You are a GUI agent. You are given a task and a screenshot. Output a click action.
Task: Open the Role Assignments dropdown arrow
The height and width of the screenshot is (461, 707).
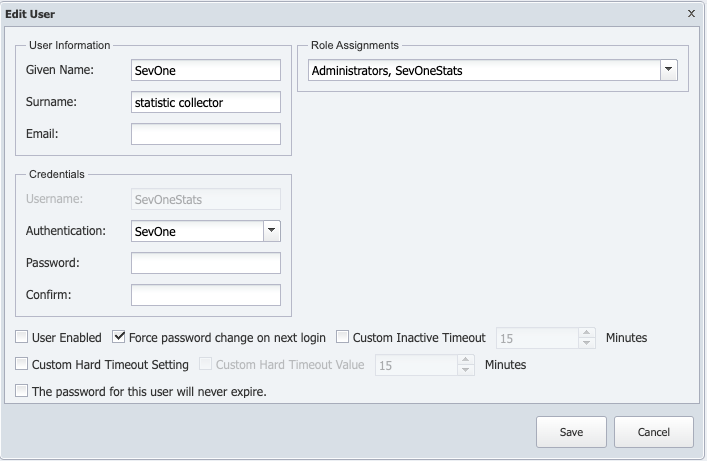(x=669, y=70)
